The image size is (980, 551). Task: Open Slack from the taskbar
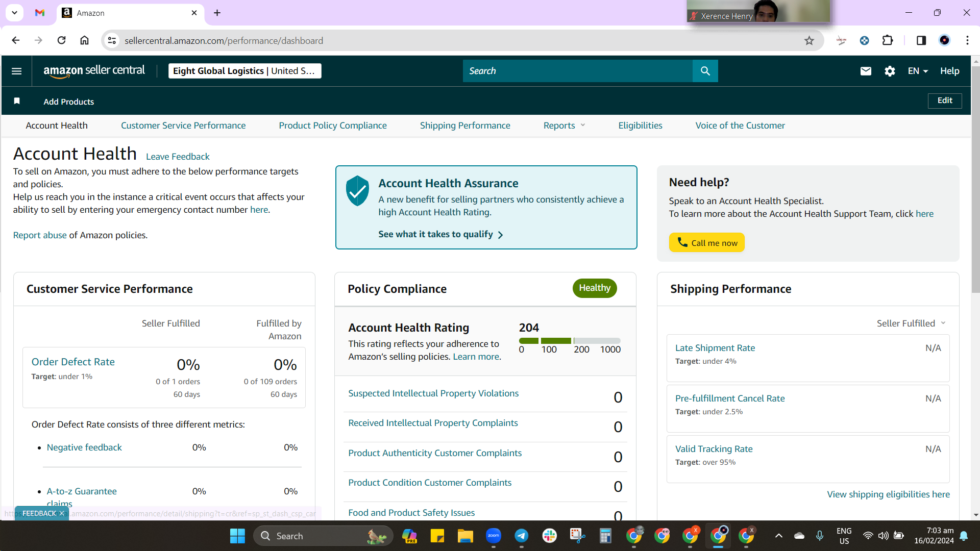[549, 536]
